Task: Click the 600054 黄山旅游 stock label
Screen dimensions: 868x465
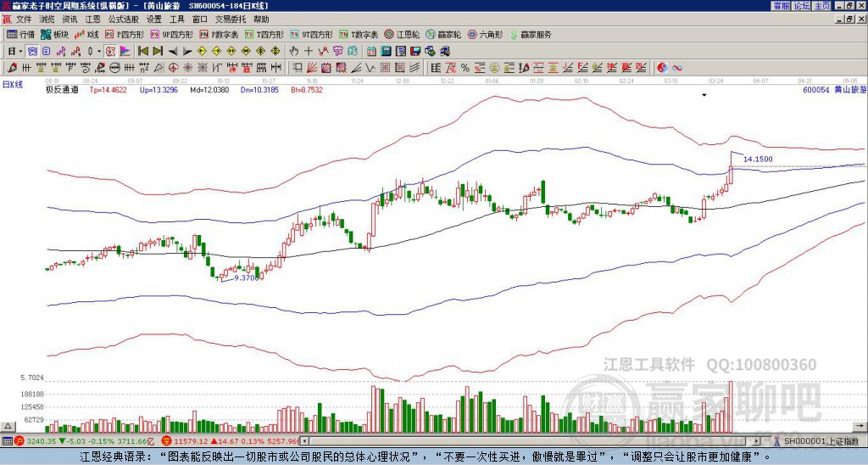Action: [x=834, y=89]
